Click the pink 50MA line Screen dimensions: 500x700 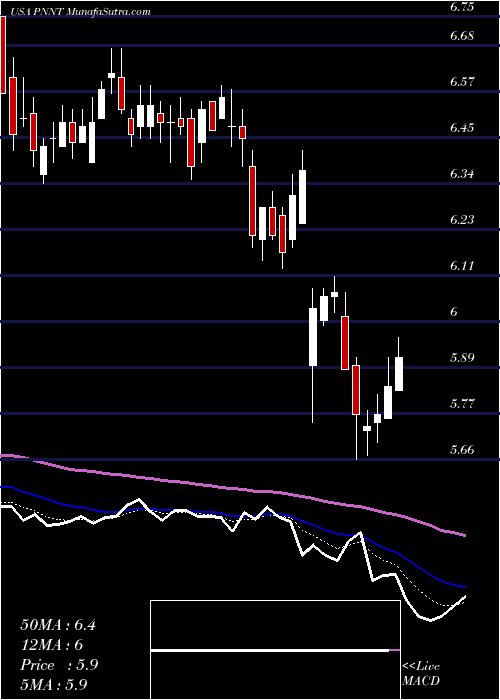(x=232, y=489)
